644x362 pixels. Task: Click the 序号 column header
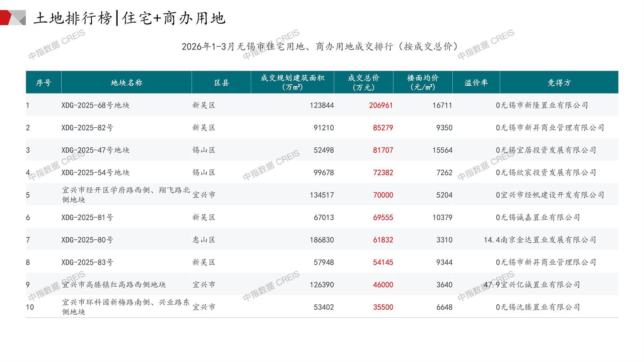click(43, 83)
